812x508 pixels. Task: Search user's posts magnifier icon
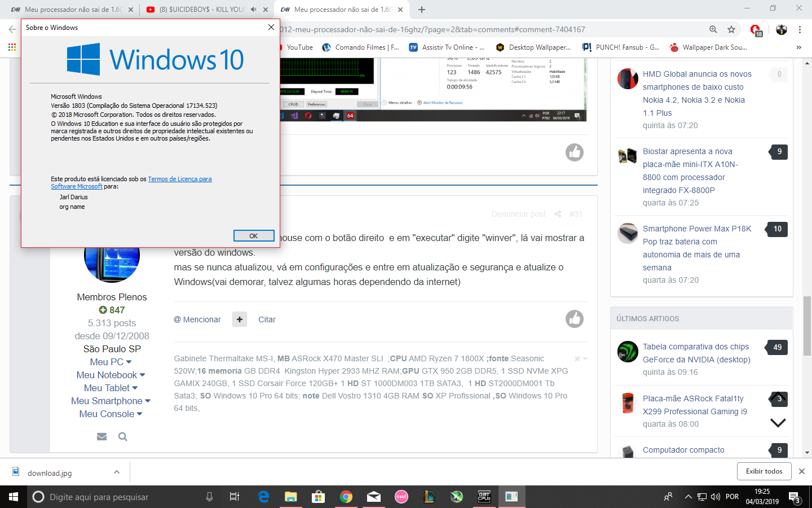tap(122, 436)
